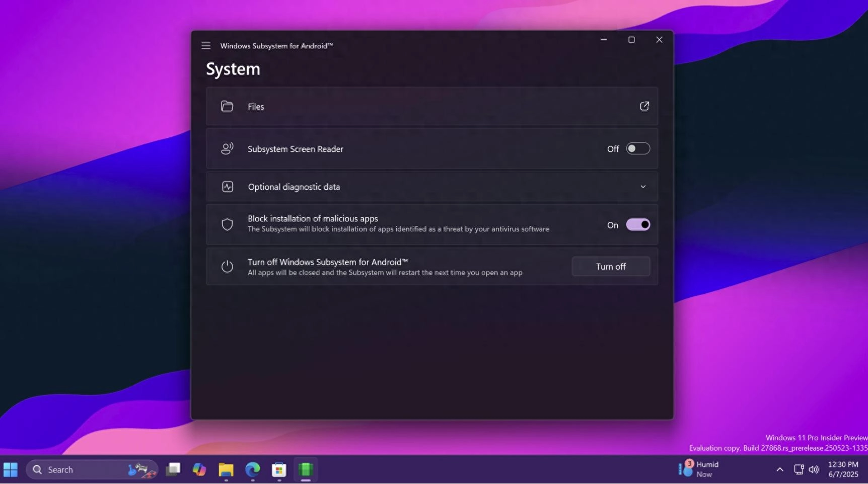This screenshot has height=484, width=868.
Task: Open Microsoft Store from taskbar
Action: coord(279,469)
